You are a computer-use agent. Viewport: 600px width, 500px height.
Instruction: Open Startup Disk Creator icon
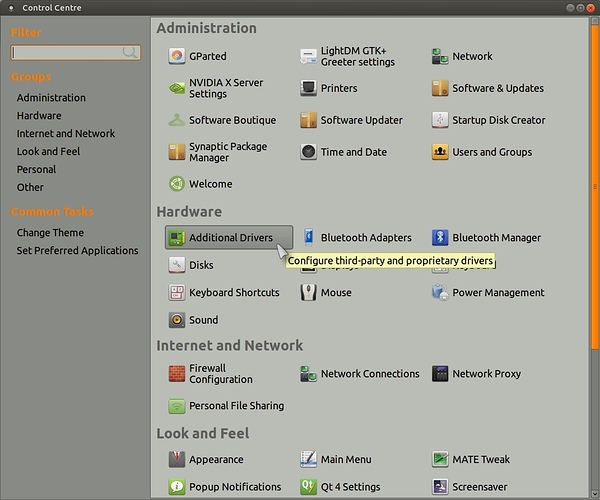tap(440, 120)
